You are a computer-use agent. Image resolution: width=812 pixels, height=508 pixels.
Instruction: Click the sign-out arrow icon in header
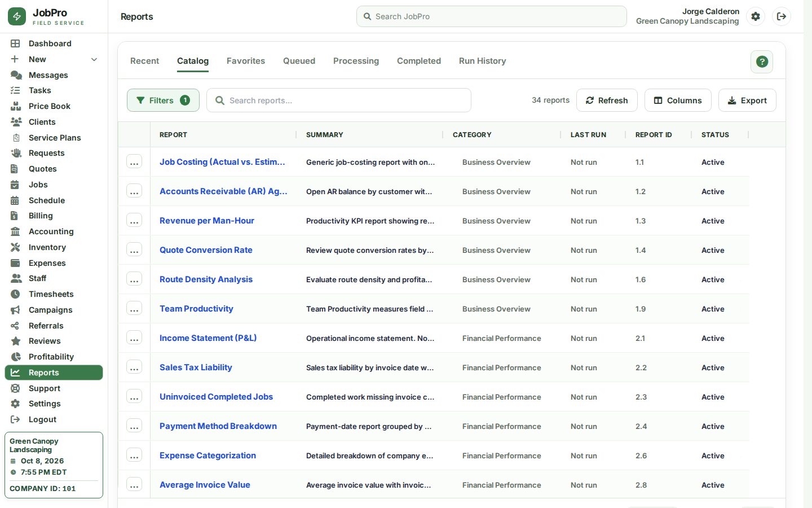(782, 16)
